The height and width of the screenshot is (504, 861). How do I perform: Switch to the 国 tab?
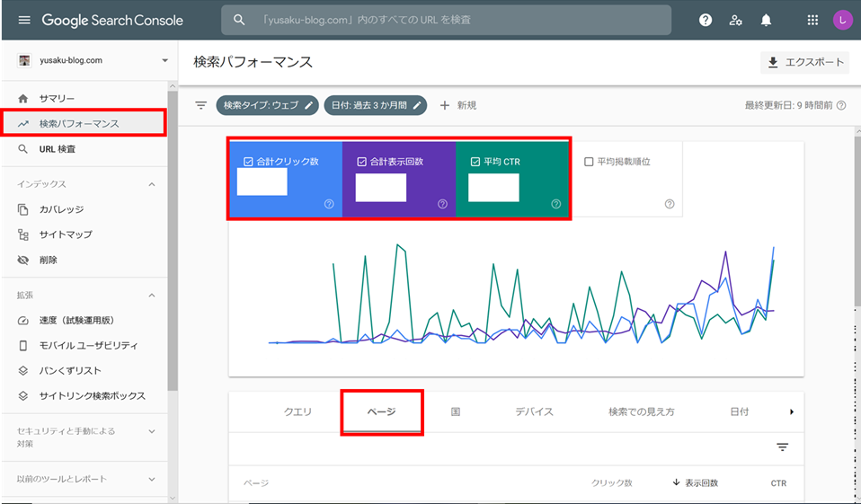click(x=455, y=411)
